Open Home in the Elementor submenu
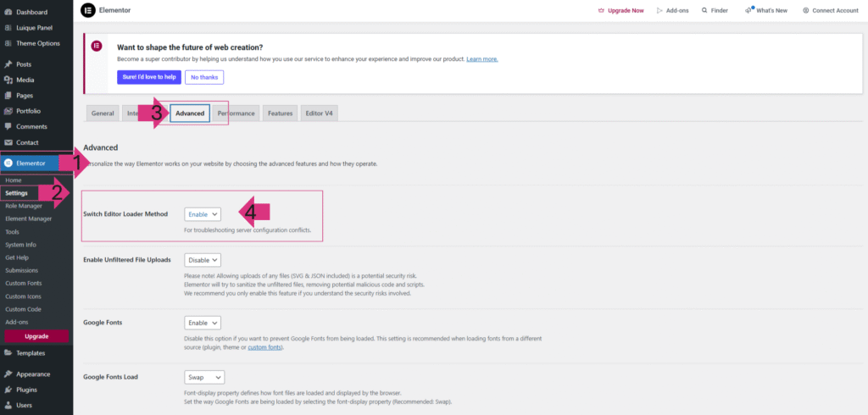 pos(14,180)
